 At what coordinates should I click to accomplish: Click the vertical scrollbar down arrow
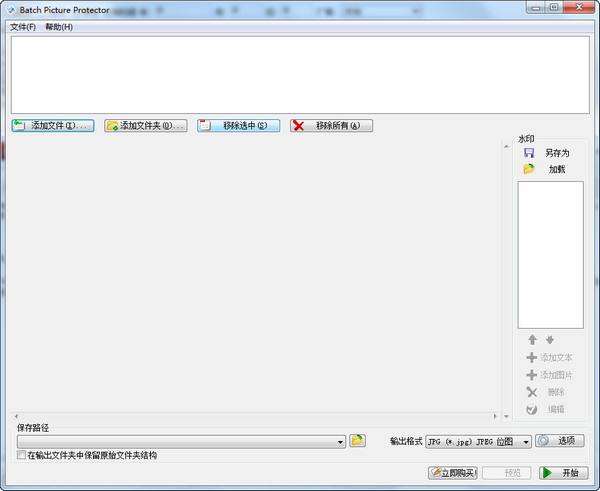[x=506, y=416]
